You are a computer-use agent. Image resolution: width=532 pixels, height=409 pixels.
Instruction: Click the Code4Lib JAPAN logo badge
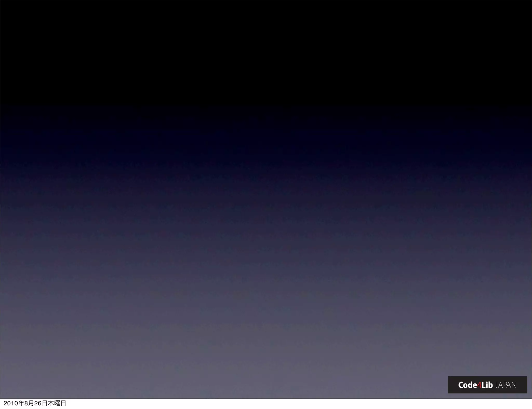(487, 385)
